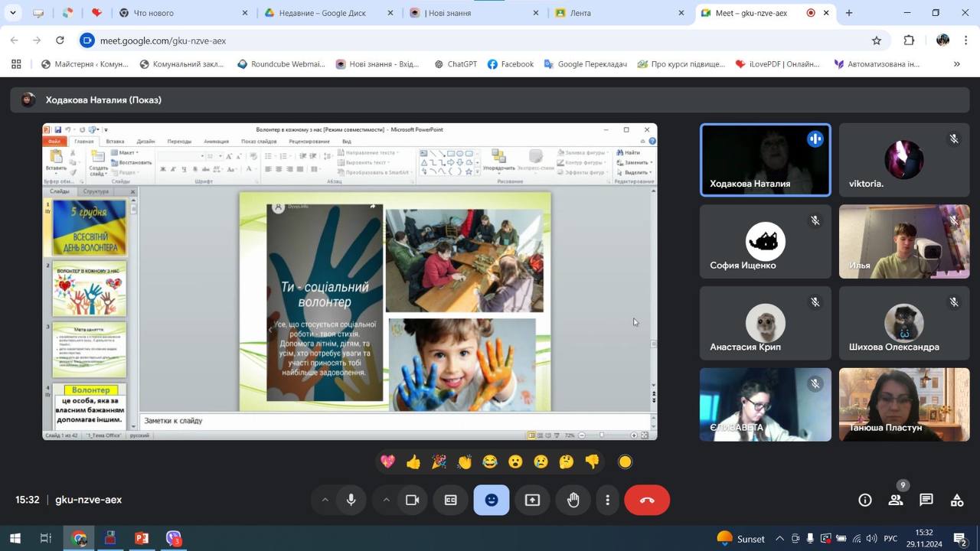The width and height of the screenshot is (980, 551).
Task: Open the meeting chat panel
Action: 926,500
